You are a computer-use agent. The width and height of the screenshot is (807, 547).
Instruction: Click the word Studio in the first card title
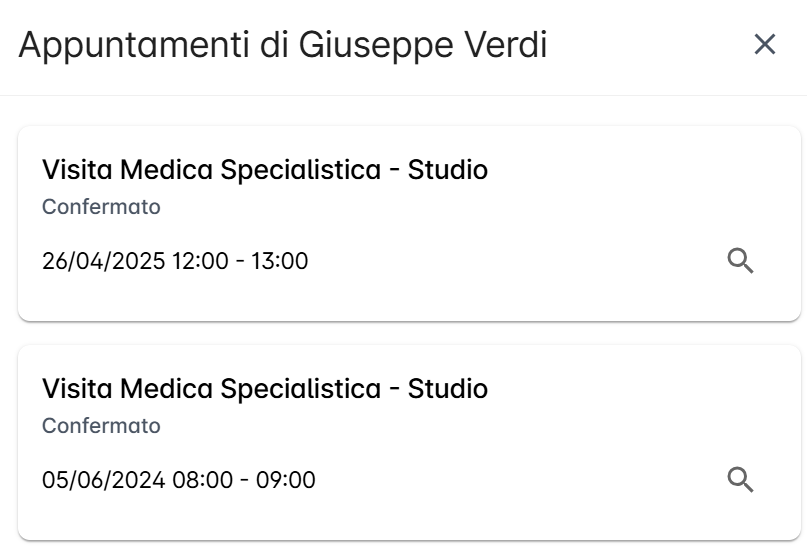point(448,169)
